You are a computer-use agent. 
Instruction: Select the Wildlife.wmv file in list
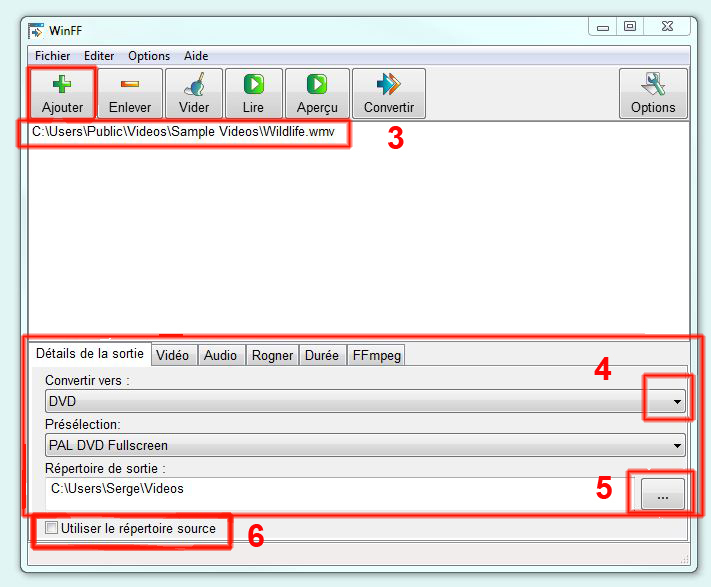click(190, 132)
